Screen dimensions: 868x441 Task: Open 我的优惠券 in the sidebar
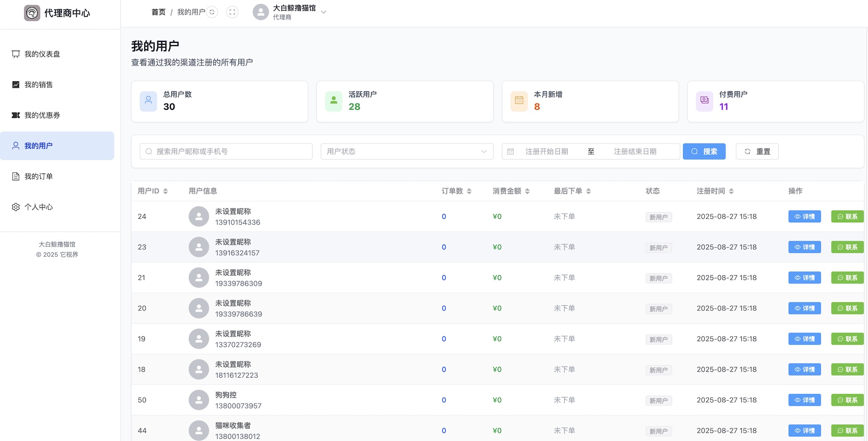[42, 115]
